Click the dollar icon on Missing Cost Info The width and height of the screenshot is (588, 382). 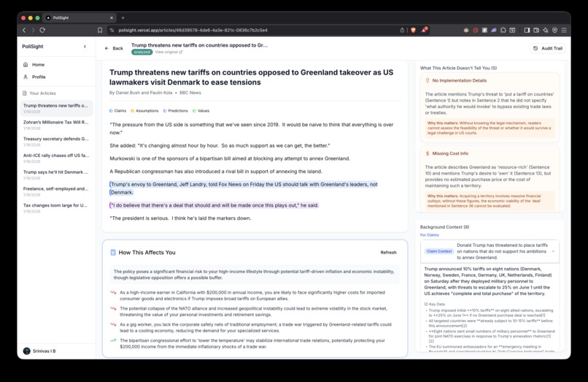coord(428,153)
